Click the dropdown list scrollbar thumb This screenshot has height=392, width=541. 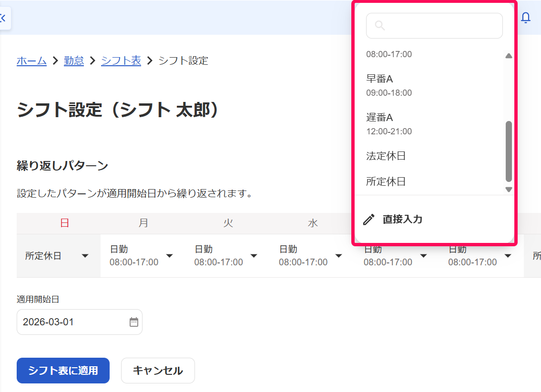509,151
